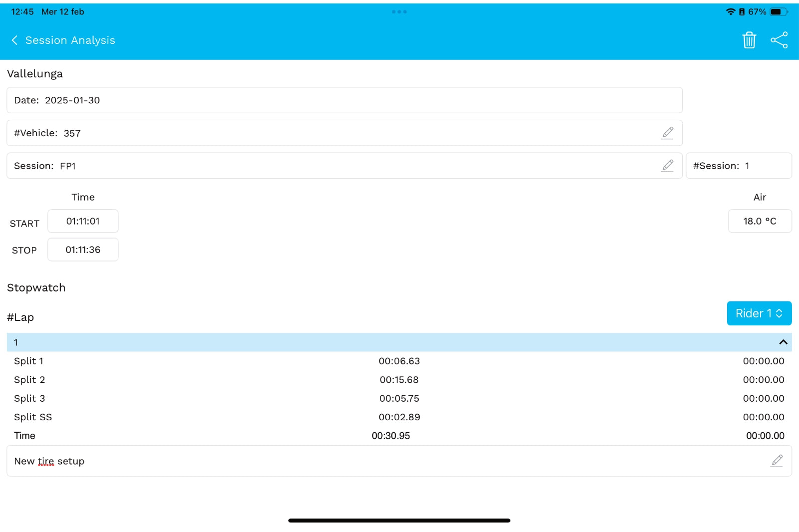Edit the Session FP1 pencil icon
Screen dimensions: 799x532
point(668,166)
